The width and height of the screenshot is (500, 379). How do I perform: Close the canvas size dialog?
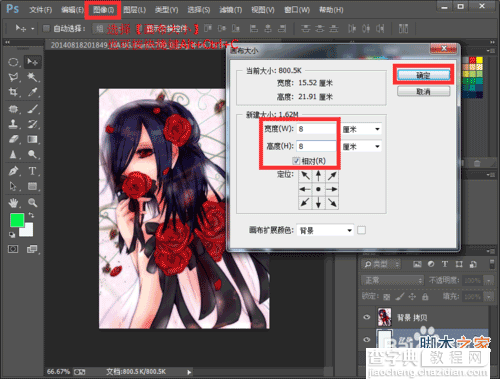click(443, 49)
